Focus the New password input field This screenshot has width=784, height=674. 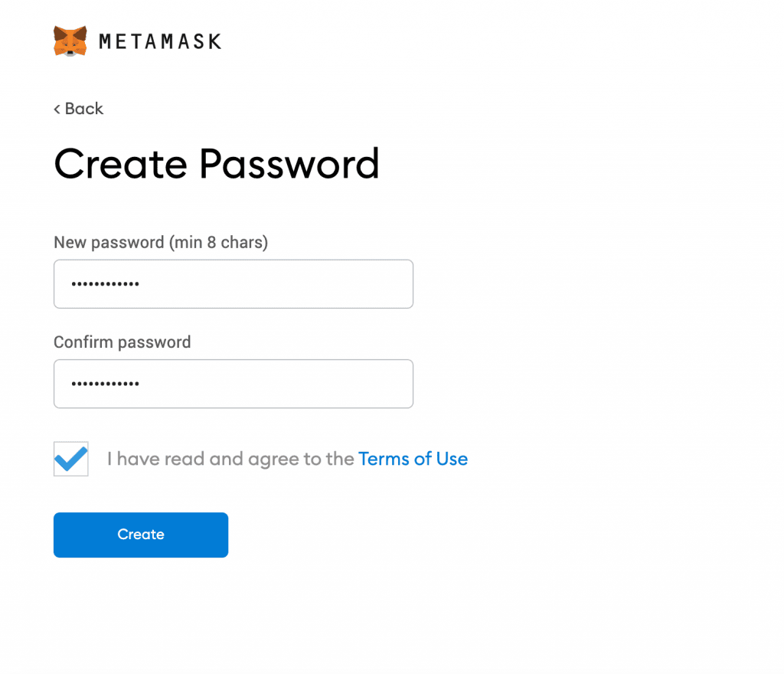coord(234,284)
